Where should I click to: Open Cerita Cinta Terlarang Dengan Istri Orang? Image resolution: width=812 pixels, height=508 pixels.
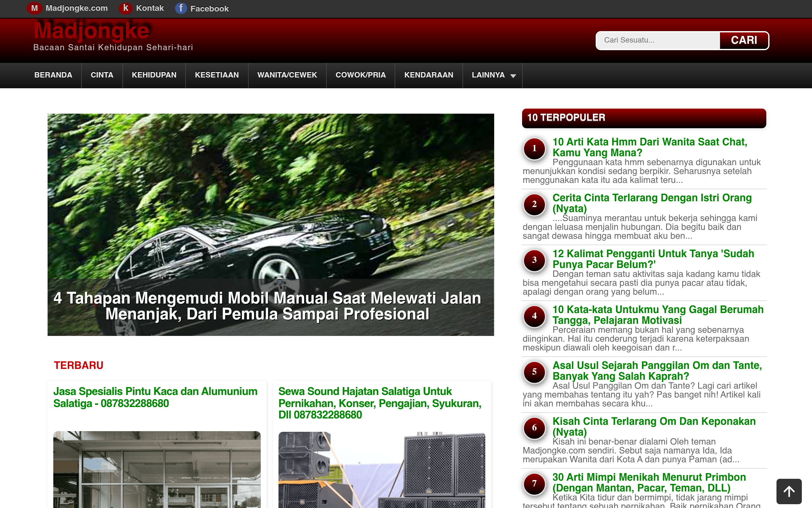click(x=652, y=203)
